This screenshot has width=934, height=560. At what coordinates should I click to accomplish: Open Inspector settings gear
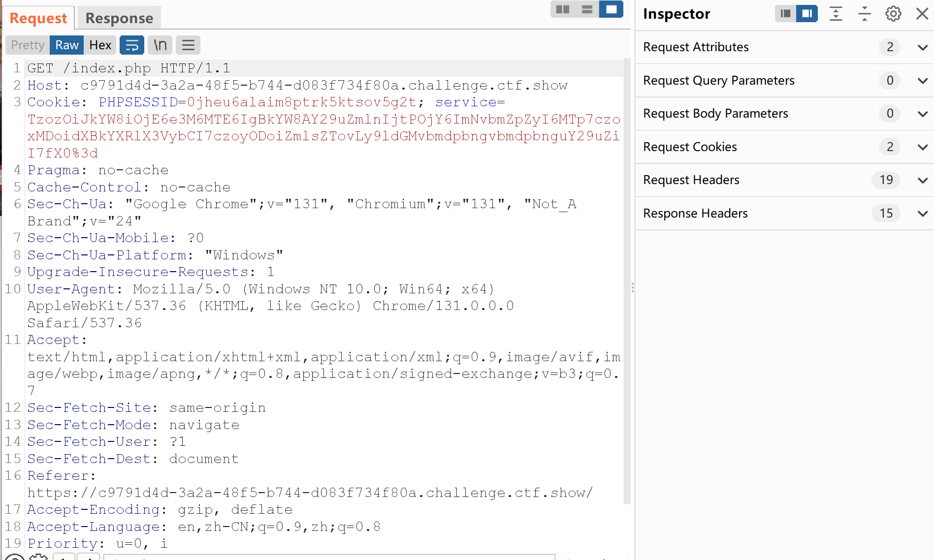pos(893,14)
